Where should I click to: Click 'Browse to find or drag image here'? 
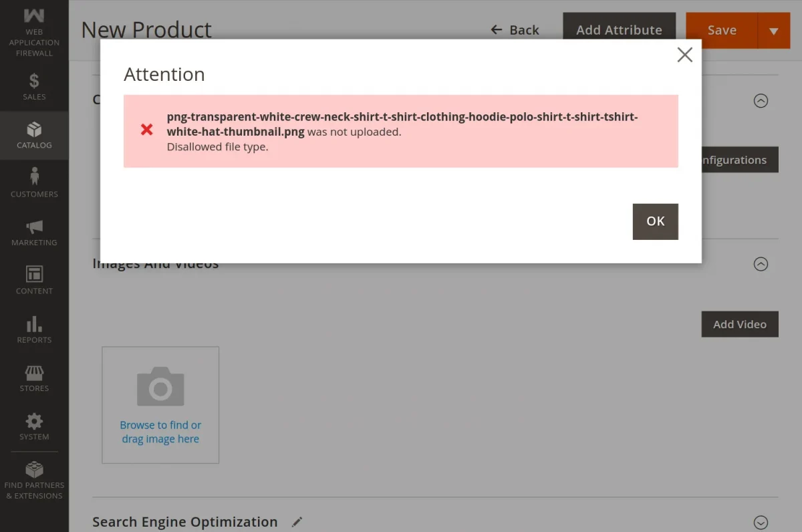click(160, 432)
